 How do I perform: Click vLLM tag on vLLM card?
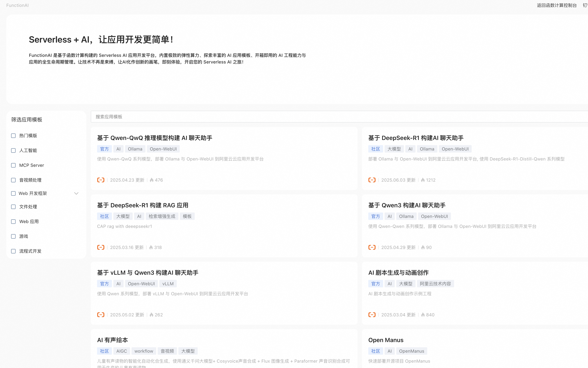168,284
